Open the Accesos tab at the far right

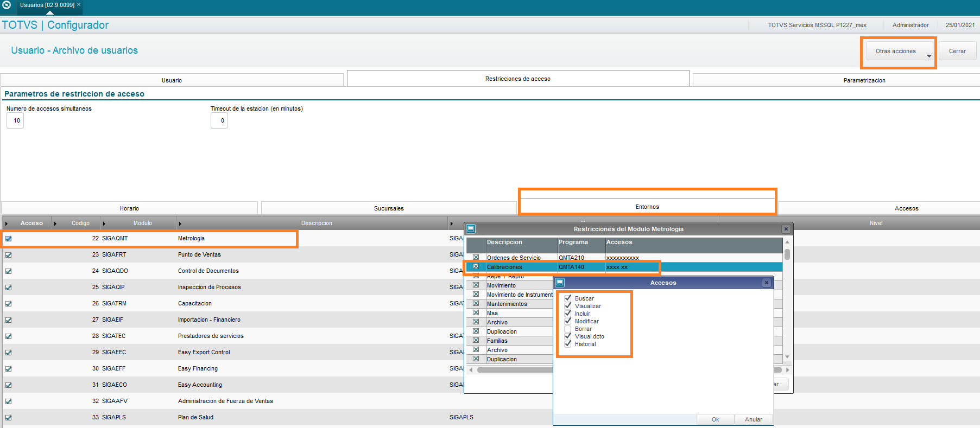pos(880,208)
